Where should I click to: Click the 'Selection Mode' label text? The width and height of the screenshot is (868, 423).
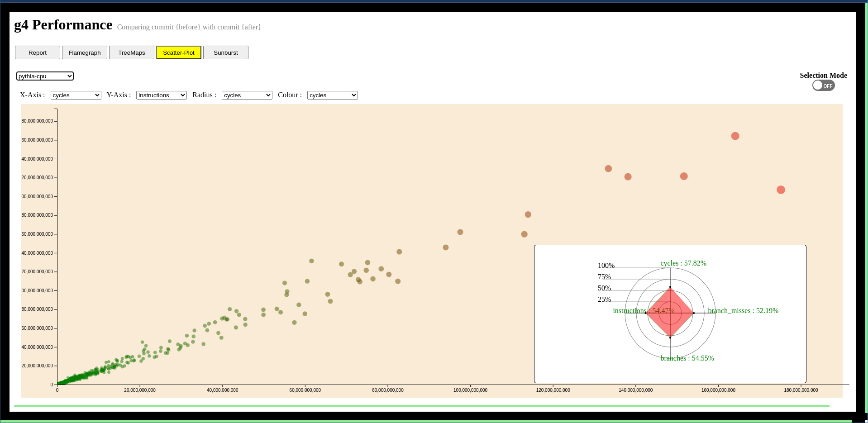point(823,76)
